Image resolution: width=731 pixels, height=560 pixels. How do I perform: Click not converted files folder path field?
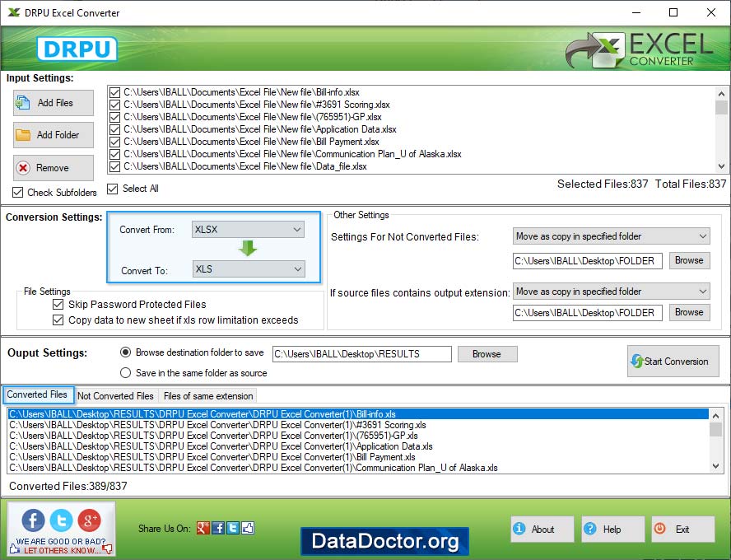click(588, 261)
